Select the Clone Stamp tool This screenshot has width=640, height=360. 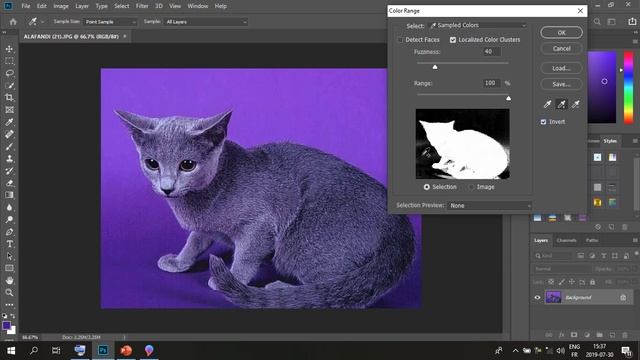click(9, 159)
